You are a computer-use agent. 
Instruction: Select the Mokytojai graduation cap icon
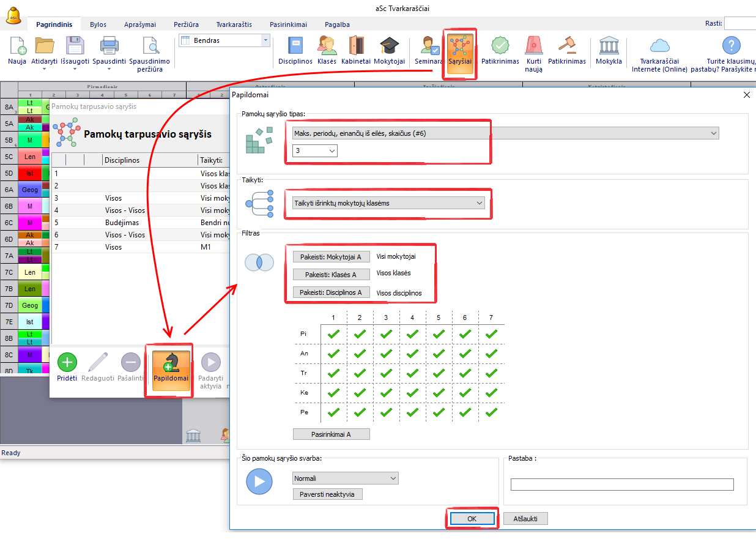(x=389, y=46)
